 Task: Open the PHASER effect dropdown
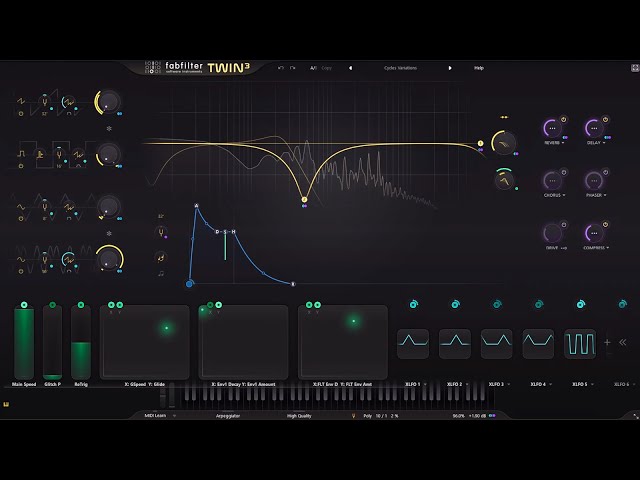point(596,196)
